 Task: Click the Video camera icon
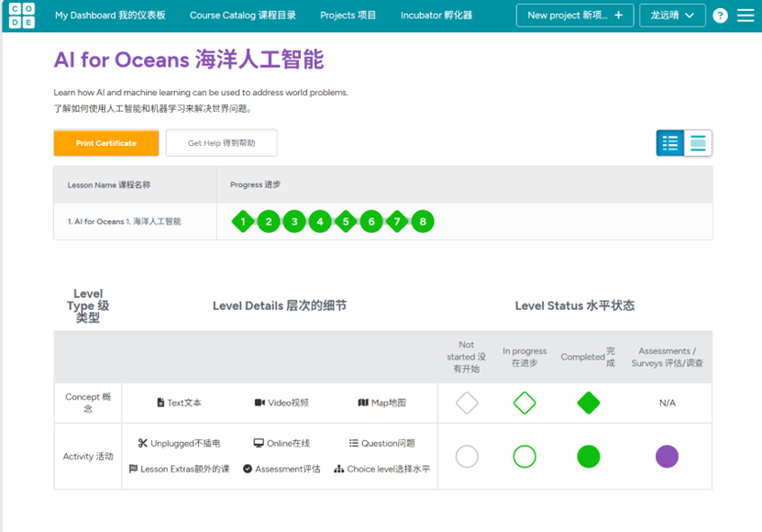point(260,403)
